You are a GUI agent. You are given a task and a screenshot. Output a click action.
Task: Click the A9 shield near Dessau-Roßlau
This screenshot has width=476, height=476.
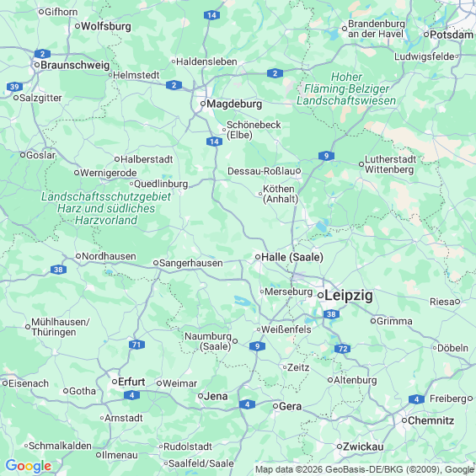coord(326,156)
